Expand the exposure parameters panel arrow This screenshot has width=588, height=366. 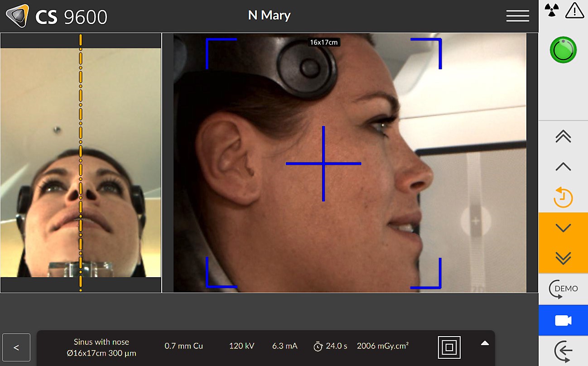pyautogui.click(x=485, y=343)
